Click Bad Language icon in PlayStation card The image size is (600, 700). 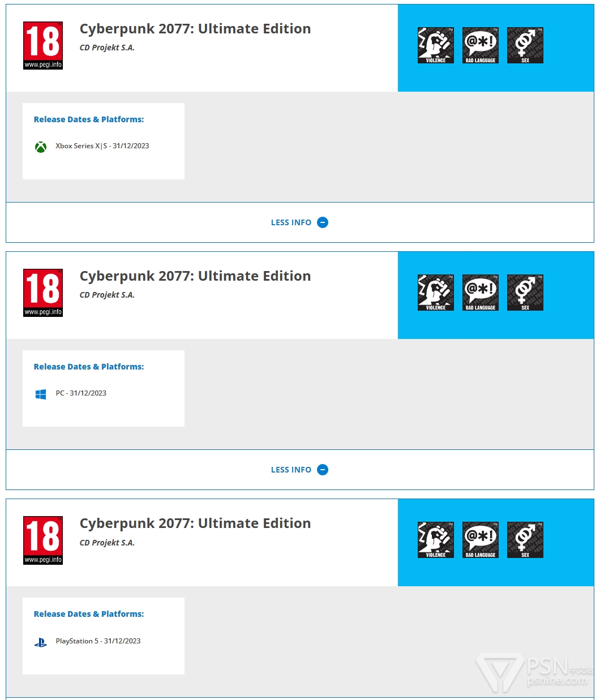[481, 540]
